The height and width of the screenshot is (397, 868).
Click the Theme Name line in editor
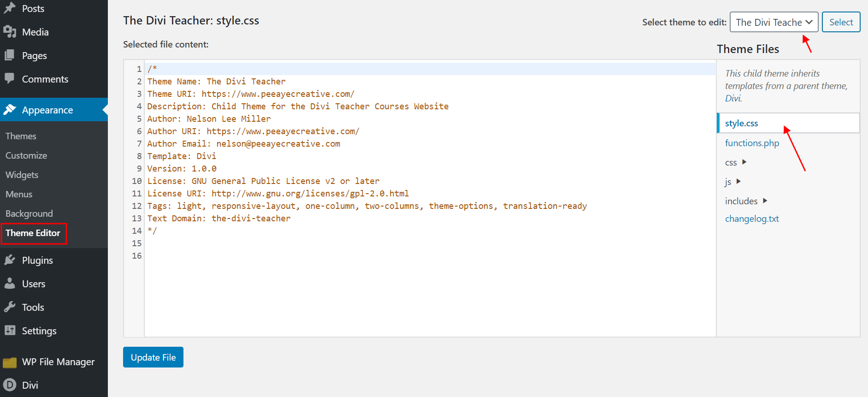pyautogui.click(x=217, y=81)
